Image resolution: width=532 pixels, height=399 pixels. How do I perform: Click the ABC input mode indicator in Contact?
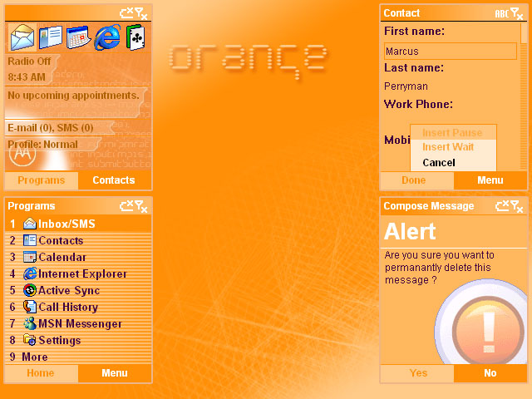click(x=502, y=13)
